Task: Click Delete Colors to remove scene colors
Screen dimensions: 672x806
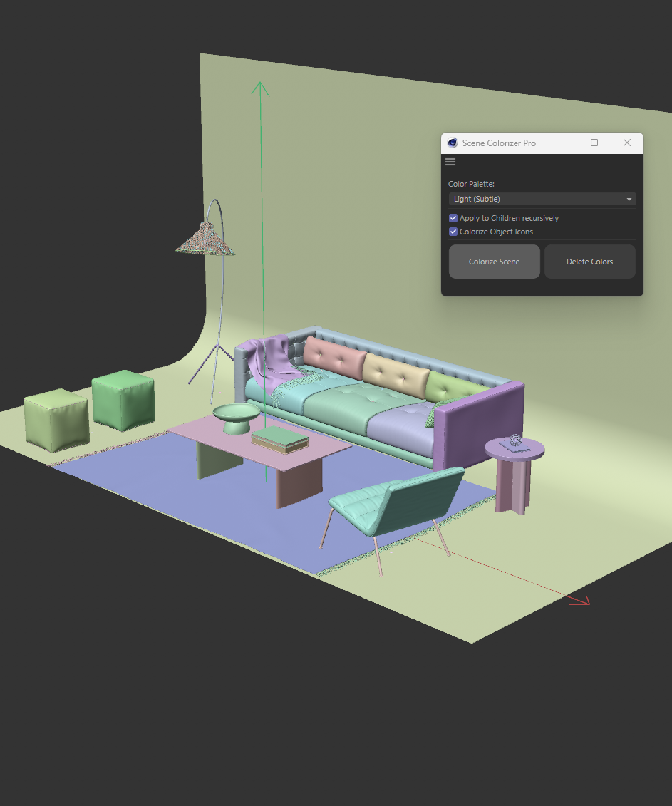Action: coord(589,261)
